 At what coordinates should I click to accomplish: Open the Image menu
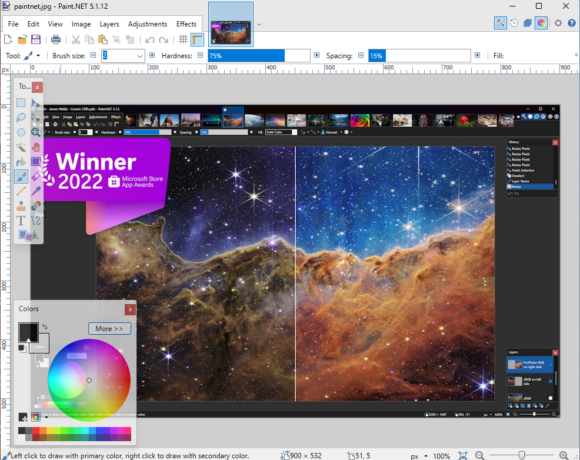click(x=81, y=24)
